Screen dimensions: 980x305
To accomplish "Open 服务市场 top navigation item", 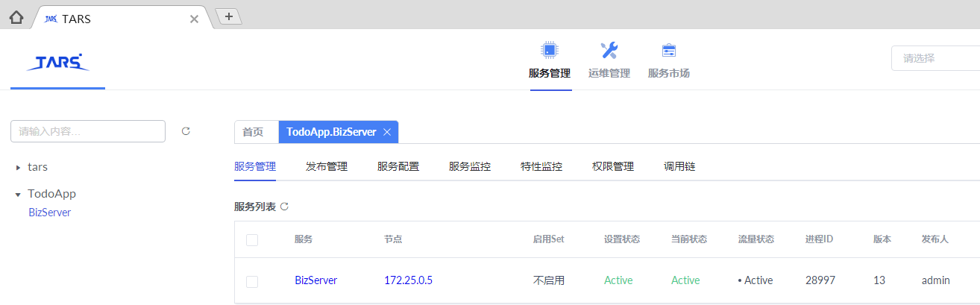I will (669, 73).
